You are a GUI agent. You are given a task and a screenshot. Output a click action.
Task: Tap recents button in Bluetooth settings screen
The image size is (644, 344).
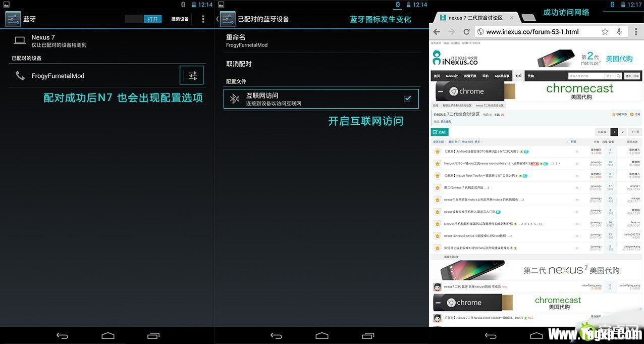pyautogui.click(x=153, y=335)
